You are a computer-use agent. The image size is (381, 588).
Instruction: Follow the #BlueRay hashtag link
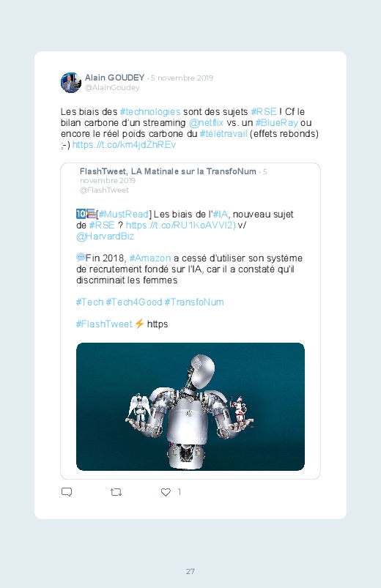click(277, 122)
